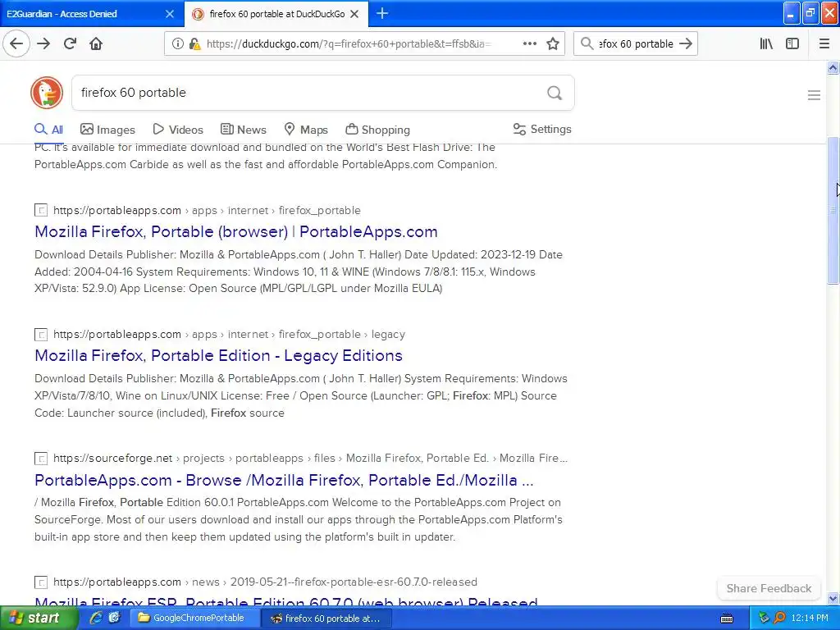
Task: Launch Internet Explorer from quick launch
Action: point(95,618)
